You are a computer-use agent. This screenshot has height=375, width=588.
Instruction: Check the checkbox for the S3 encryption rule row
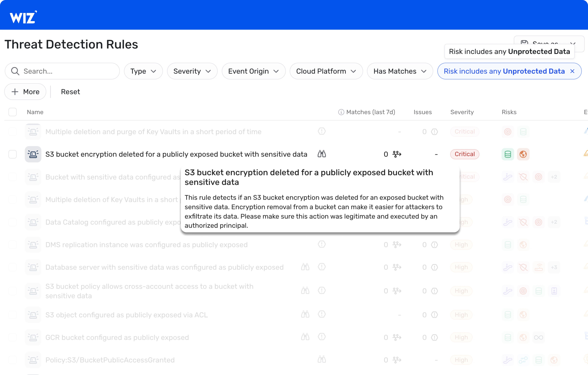click(12, 154)
